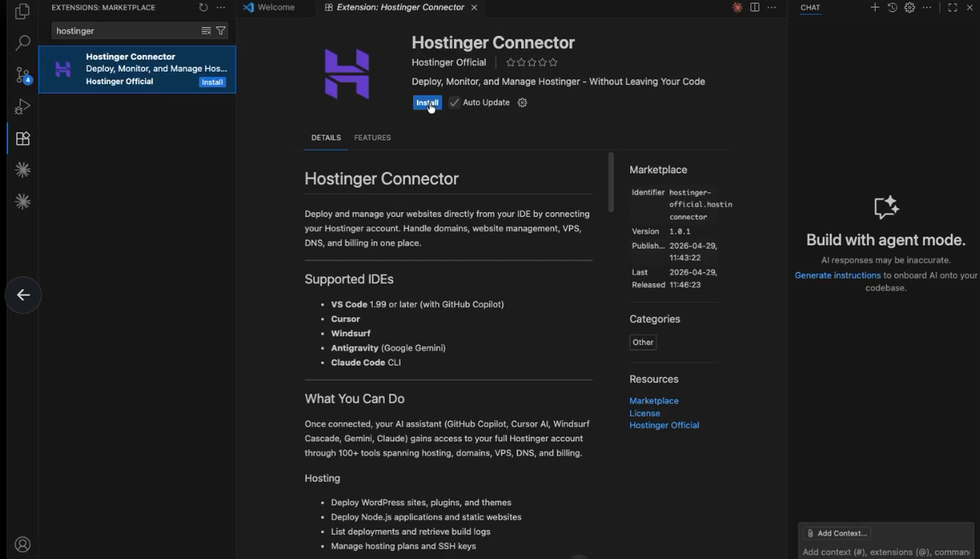Click the Add Context button in chat
The image size is (980, 559).
click(838, 533)
